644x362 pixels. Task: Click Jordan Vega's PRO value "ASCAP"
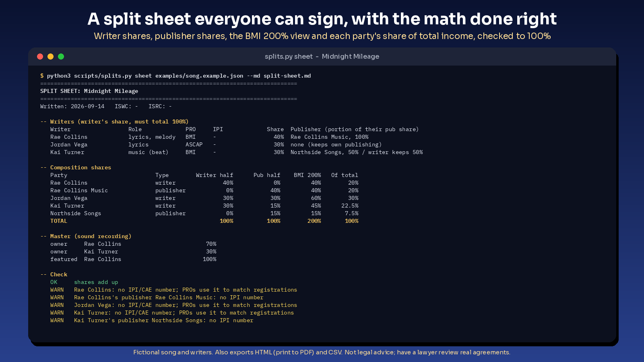tap(194, 144)
